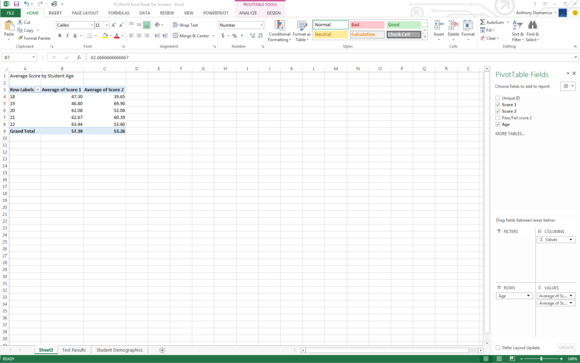The image size is (580, 363).
Task: Click the Cut scissors icon
Action: click(x=20, y=22)
